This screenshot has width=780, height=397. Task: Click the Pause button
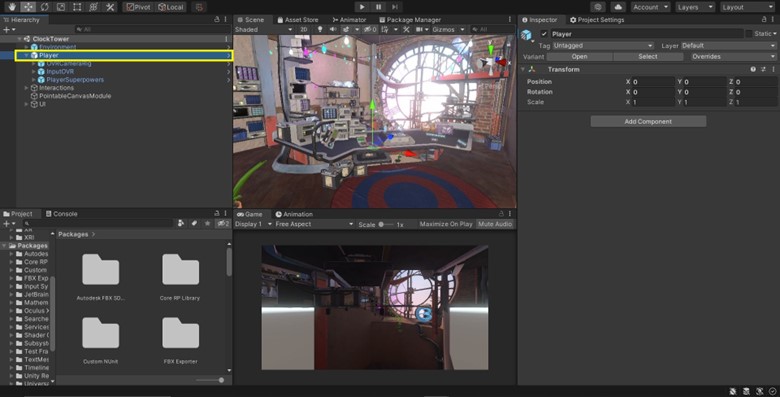[x=378, y=7]
